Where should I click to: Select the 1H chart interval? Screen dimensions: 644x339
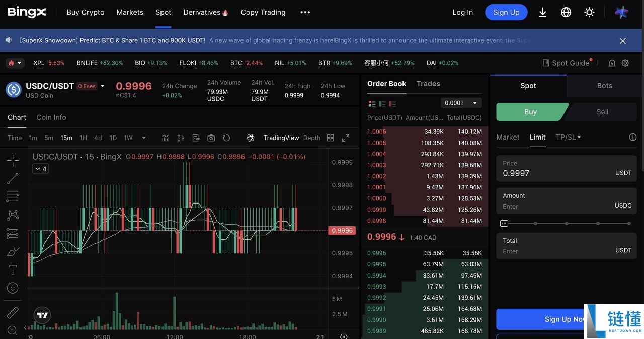pyautogui.click(x=83, y=138)
